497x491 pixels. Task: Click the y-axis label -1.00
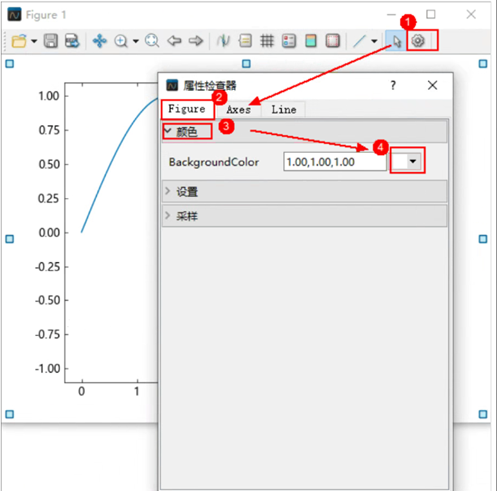pos(48,369)
